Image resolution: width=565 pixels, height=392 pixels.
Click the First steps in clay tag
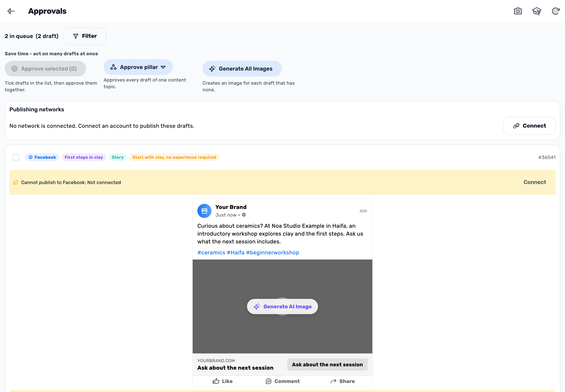pyautogui.click(x=84, y=157)
